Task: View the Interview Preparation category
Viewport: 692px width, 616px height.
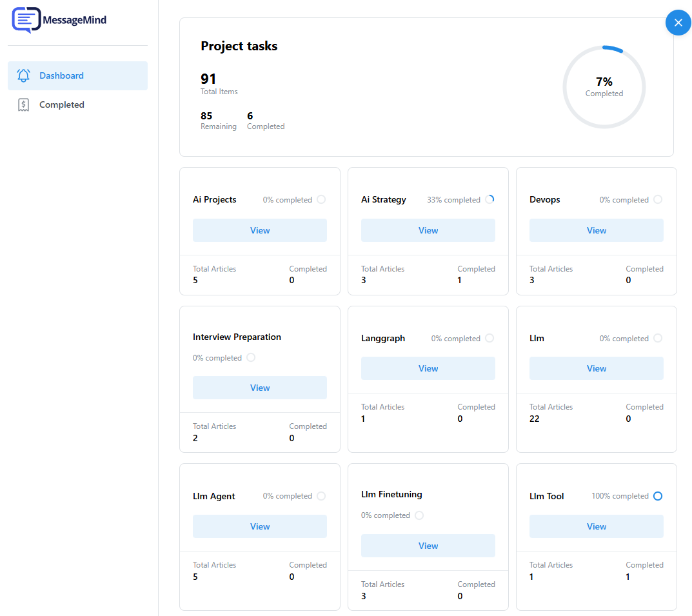Action: (x=260, y=388)
